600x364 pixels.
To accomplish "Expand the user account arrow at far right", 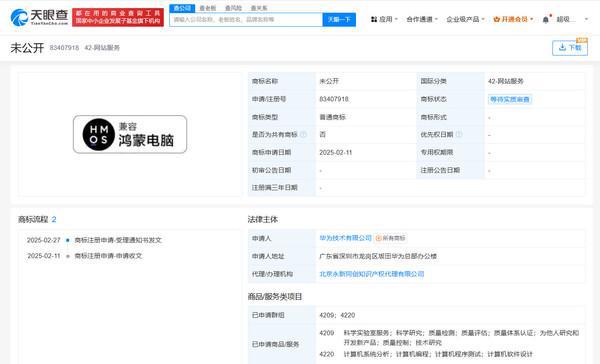I will [586, 19].
